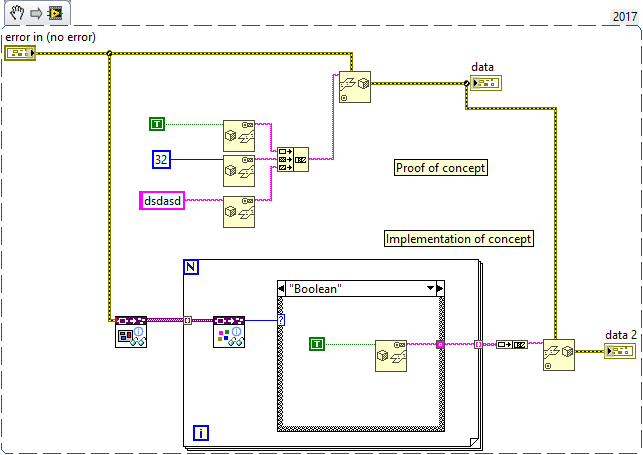Click the For Loop iteration i terminal
The image size is (643, 455).
point(201,433)
